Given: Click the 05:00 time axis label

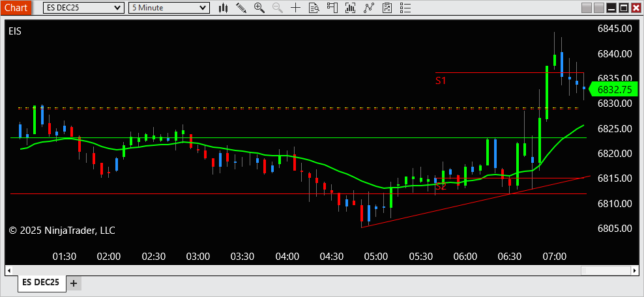Looking at the screenshot, I should pos(376,257).
